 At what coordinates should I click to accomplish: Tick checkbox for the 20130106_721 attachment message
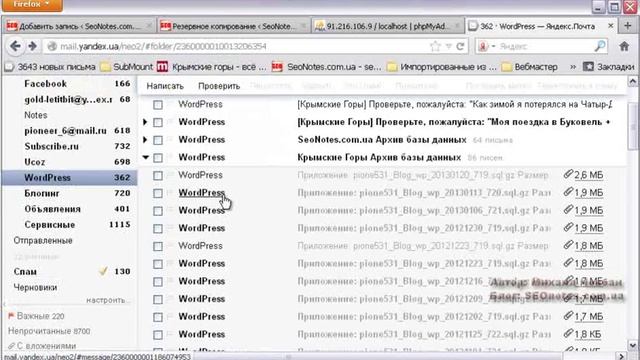(158, 211)
